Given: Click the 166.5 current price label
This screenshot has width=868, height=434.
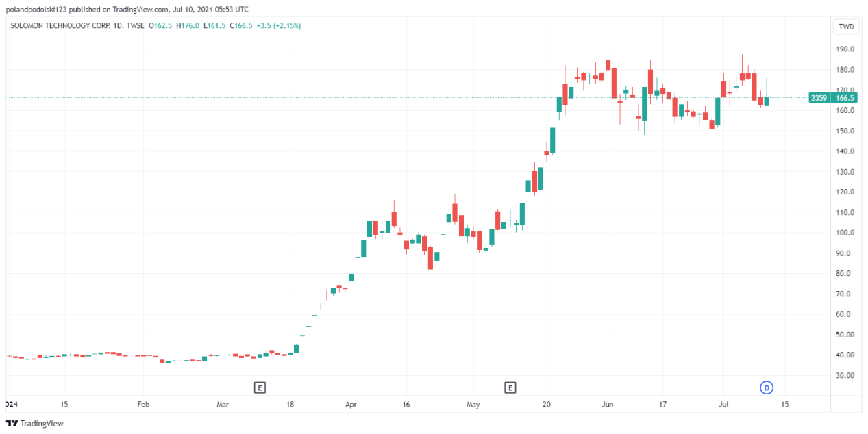Looking at the screenshot, I should [846, 98].
